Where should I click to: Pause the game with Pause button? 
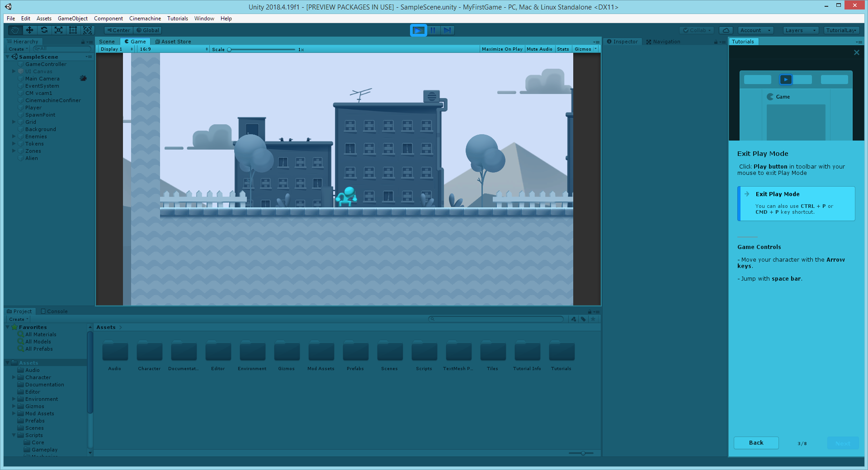tap(433, 30)
